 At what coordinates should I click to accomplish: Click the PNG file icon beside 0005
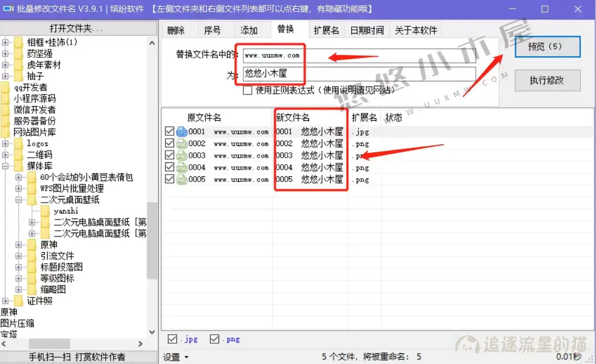point(182,179)
